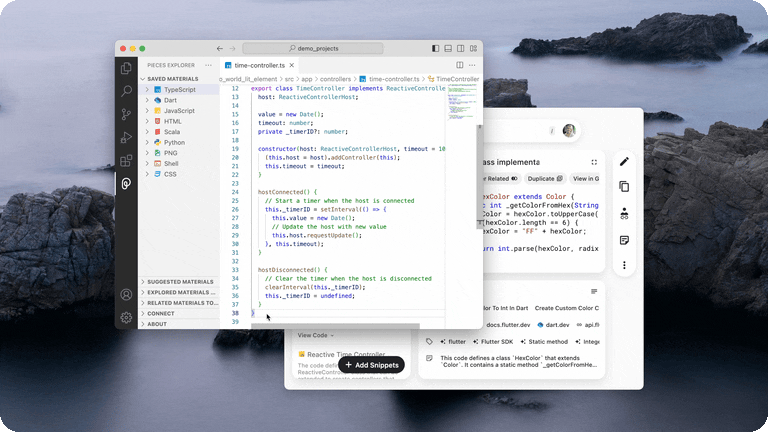
Task: Select the Shell tree item
Action: click(x=179, y=164)
